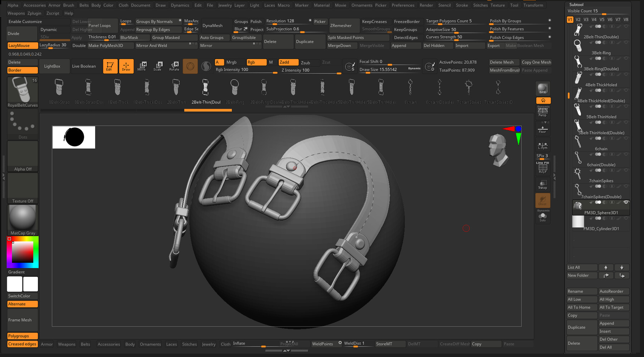This screenshot has height=357, width=644.
Task: Open the Alpha Off selector
Action: tap(23, 156)
